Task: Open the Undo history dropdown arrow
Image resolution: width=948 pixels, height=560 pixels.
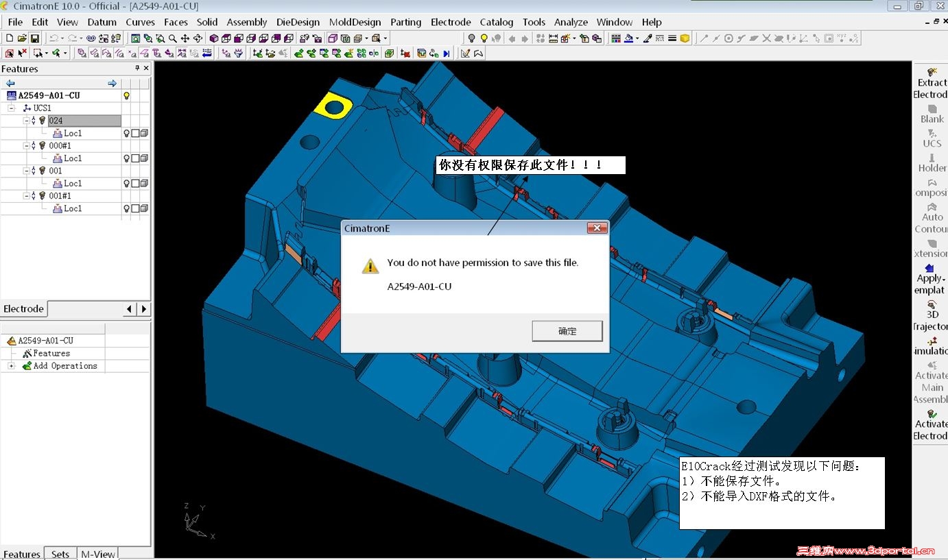Action: [x=62, y=38]
